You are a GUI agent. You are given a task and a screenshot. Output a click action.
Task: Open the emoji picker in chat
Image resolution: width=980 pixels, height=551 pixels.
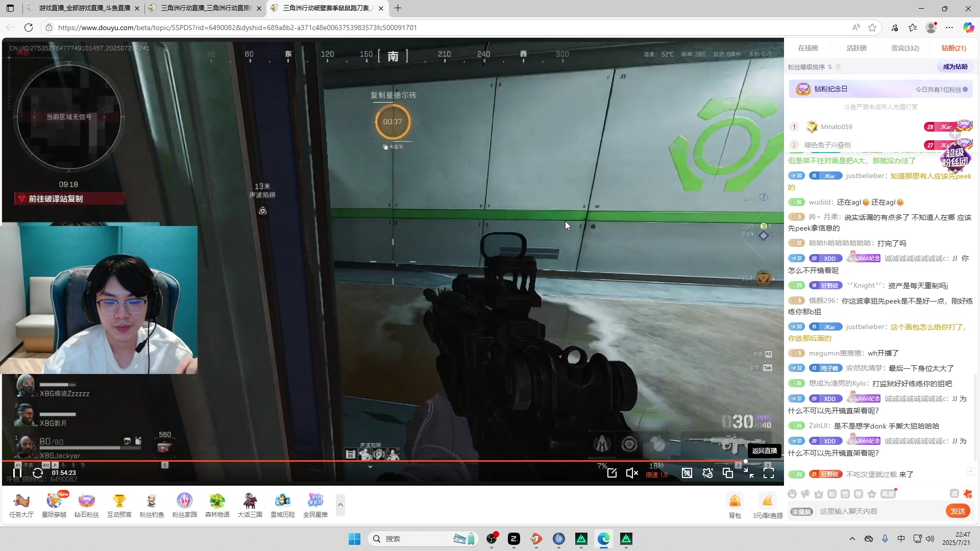[792, 494]
